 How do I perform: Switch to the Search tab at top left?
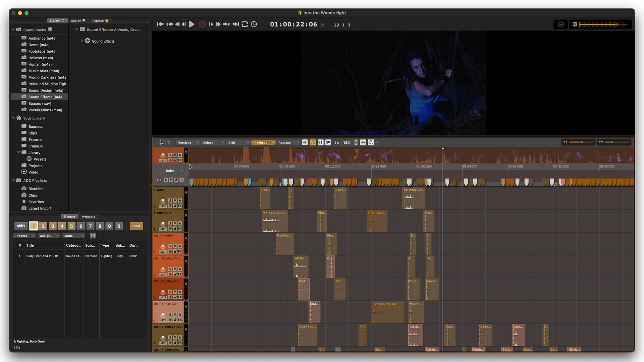pos(76,20)
